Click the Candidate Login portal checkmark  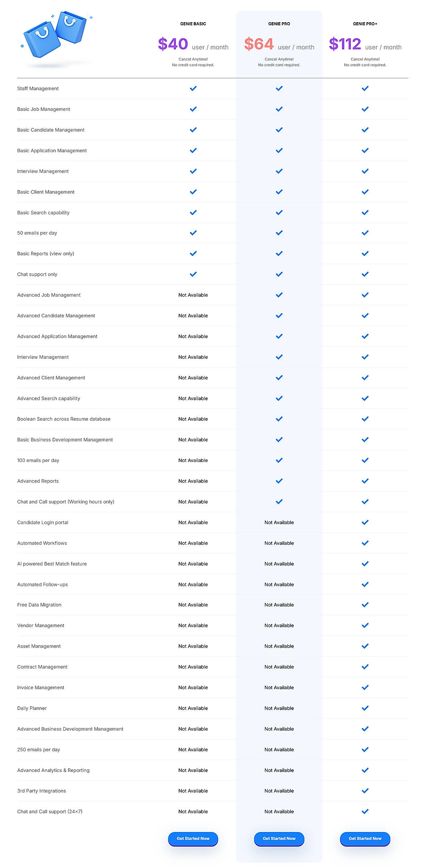365,522
